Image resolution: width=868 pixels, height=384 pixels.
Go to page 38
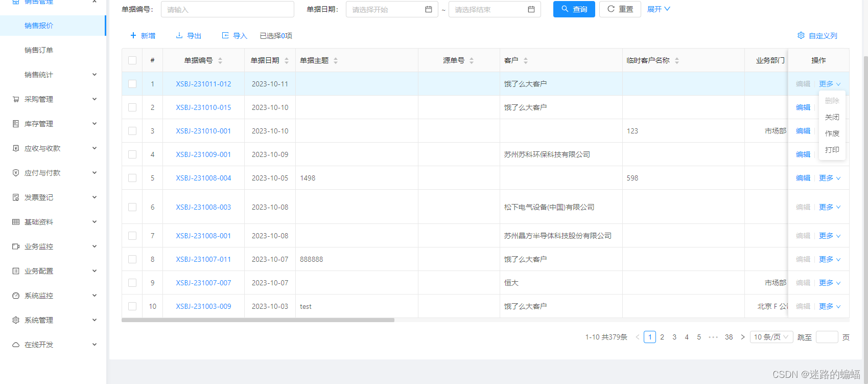pos(729,337)
